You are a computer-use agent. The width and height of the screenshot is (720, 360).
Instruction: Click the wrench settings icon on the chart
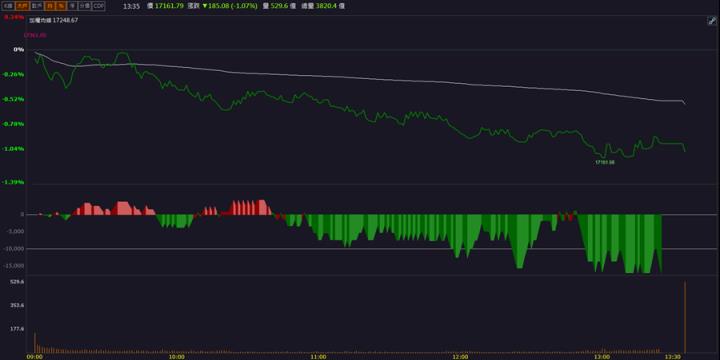pos(712,21)
